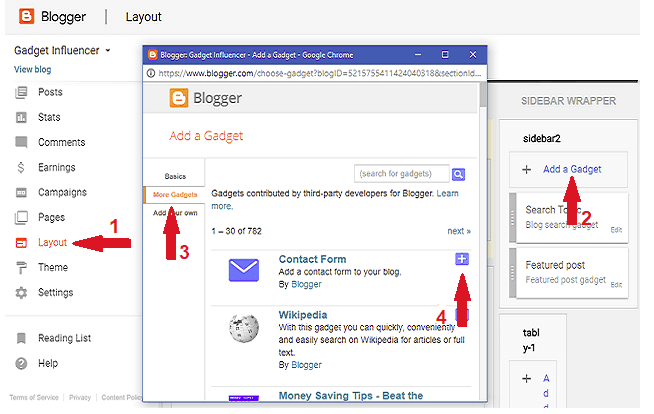The height and width of the screenshot is (414, 654).
Task: Open the Contact Form gadget title
Action: click(312, 259)
